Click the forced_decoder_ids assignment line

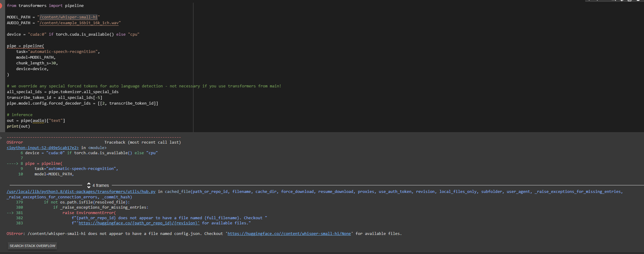coord(83,103)
